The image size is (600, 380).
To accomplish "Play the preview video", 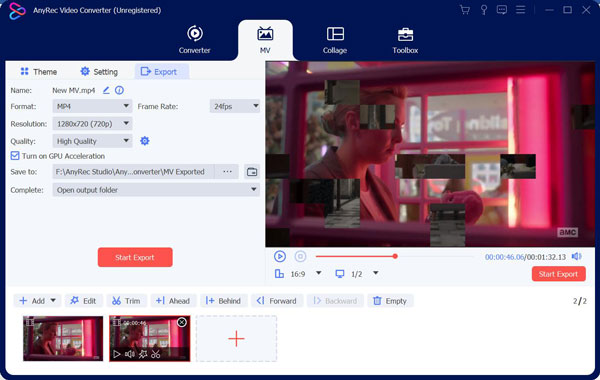I will pyautogui.click(x=280, y=256).
